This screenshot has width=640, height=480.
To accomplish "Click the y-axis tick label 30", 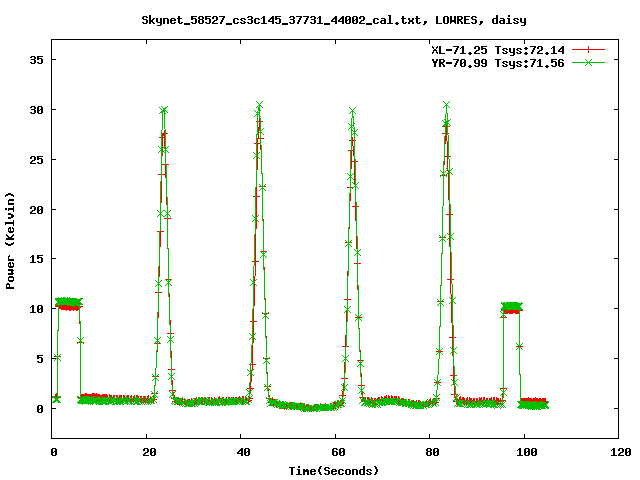I will tap(36, 110).
